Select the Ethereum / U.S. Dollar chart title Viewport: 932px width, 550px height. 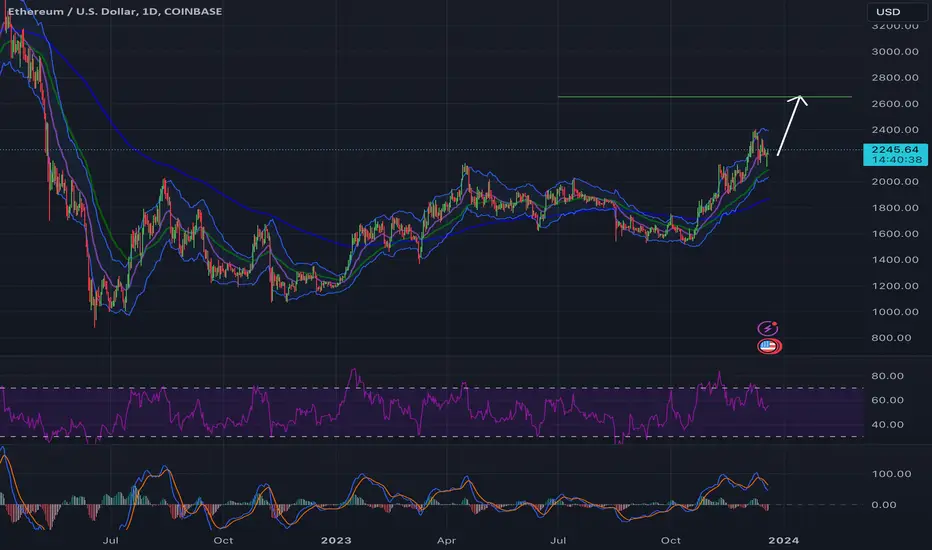click(x=115, y=11)
